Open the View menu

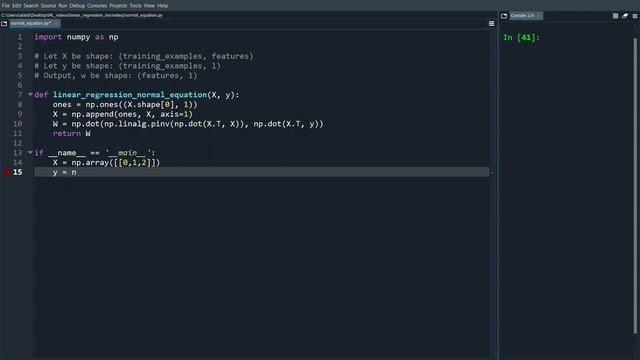pyautogui.click(x=149, y=6)
